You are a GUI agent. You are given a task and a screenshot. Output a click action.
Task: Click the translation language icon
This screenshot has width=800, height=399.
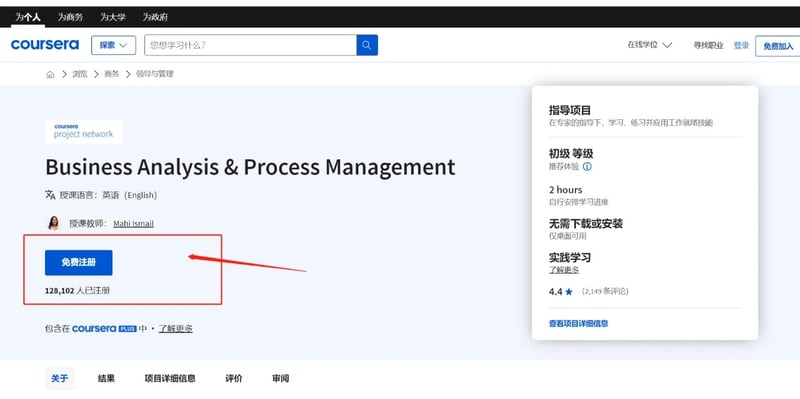coord(50,194)
